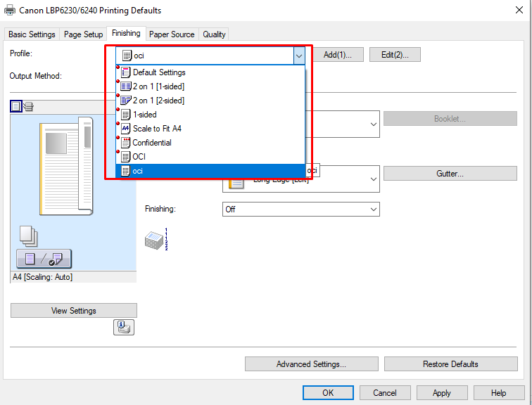This screenshot has width=532, height=405.
Task: Click the Add(1)... button
Action: (x=338, y=55)
